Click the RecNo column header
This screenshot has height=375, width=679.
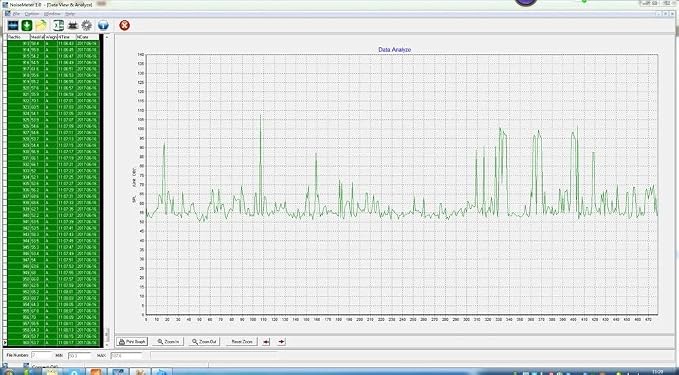(19, 37)
